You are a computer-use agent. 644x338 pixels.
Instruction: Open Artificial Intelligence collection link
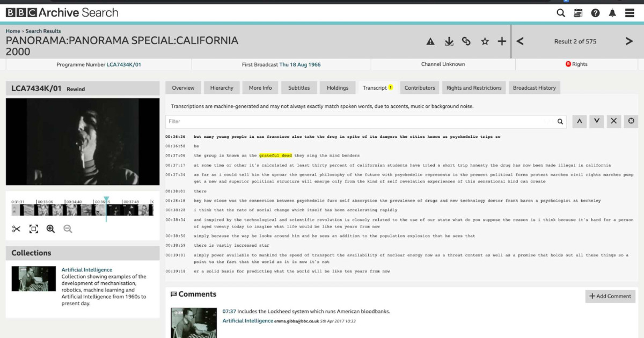point(87,270)
